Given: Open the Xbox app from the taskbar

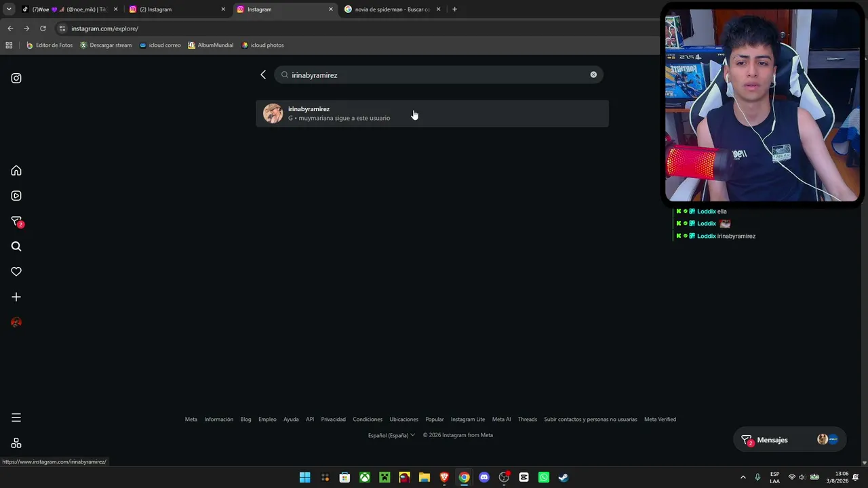Looking at the screenshot, I should click(365, 477).
